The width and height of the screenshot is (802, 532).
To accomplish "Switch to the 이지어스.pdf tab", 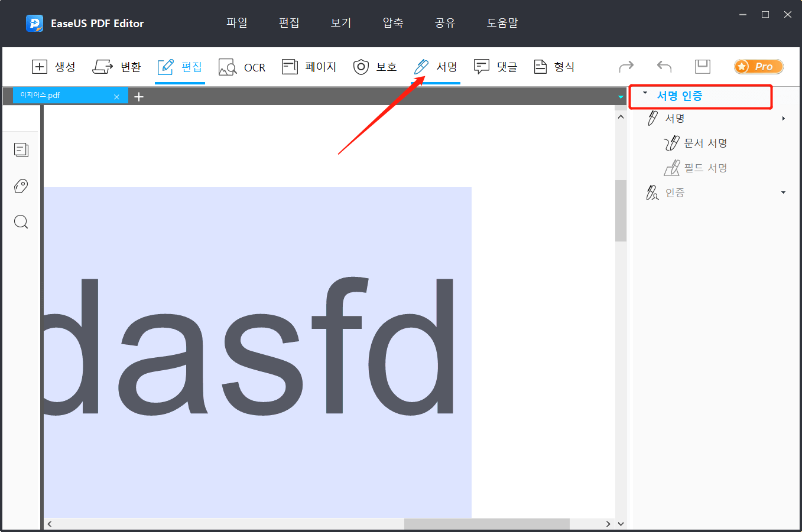I will pos(59,96).
